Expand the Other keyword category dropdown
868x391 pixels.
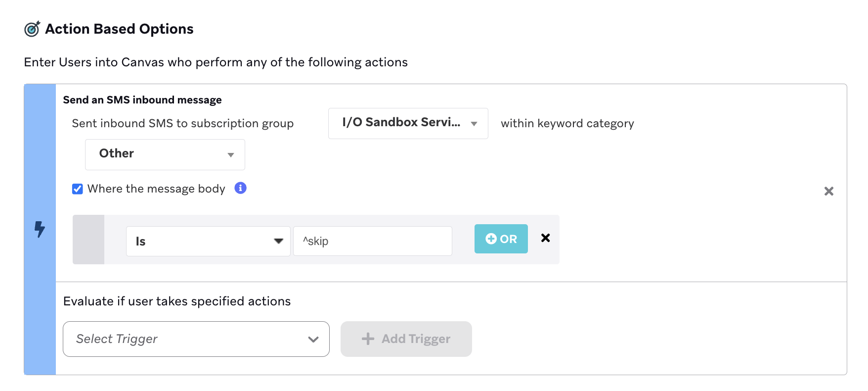point(165,154)
